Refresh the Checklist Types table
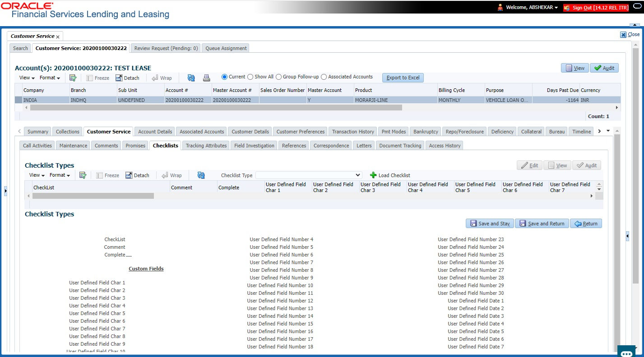Viewport: 644px width, 357px height. pyautogui.click(x=201, y=175)
